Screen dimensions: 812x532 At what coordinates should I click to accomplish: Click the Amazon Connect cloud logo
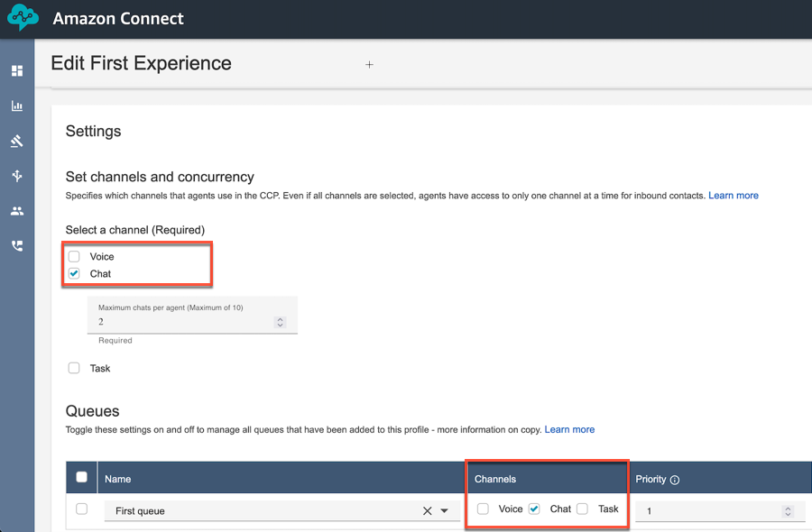pos(23,17)
